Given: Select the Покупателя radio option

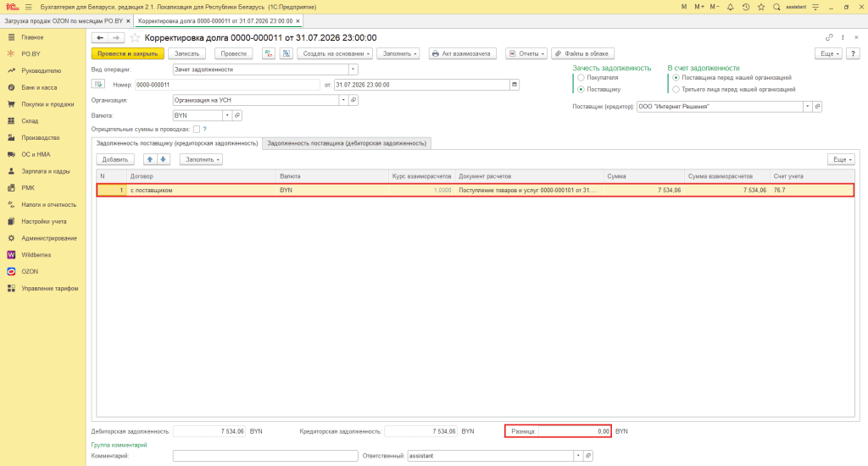Looking at the screenshot, I should point(581,77).
